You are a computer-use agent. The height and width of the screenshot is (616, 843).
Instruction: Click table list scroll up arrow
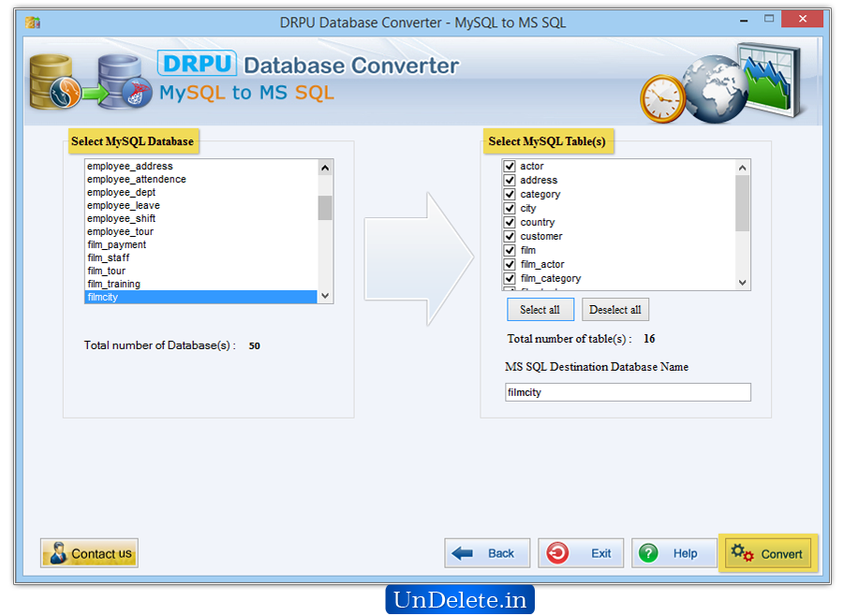click(743, 168)
